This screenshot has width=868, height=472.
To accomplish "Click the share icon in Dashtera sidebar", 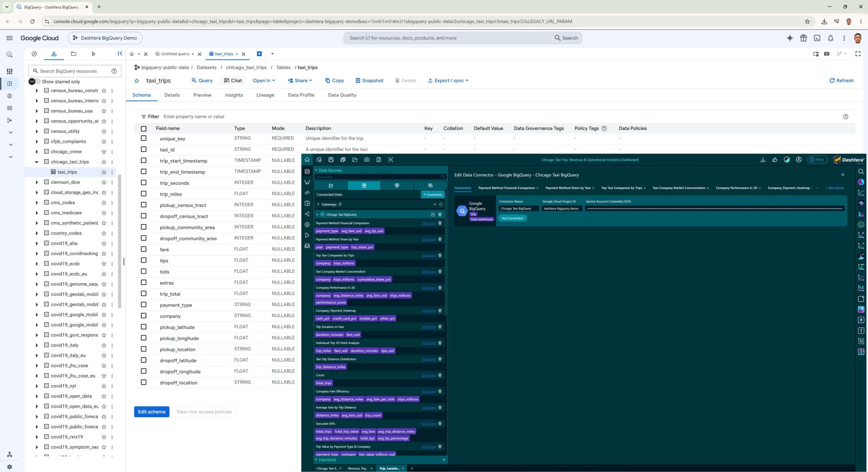I will click(x=307, y=214).
